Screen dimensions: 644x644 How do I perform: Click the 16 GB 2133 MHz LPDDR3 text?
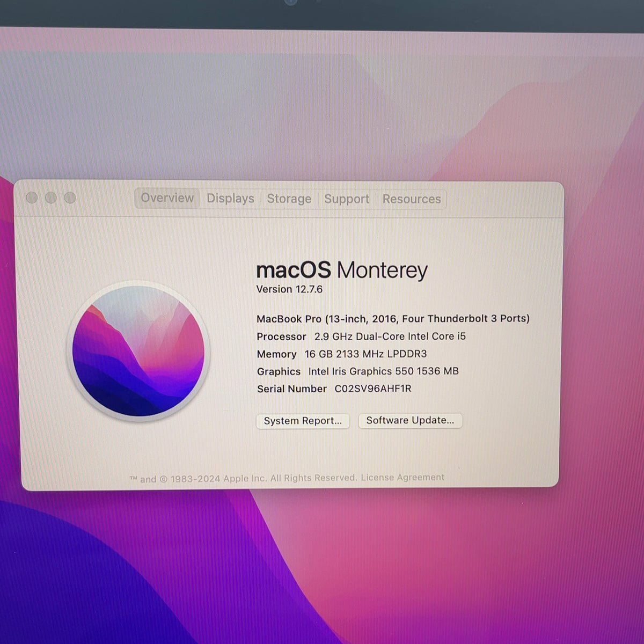(365, 354)
